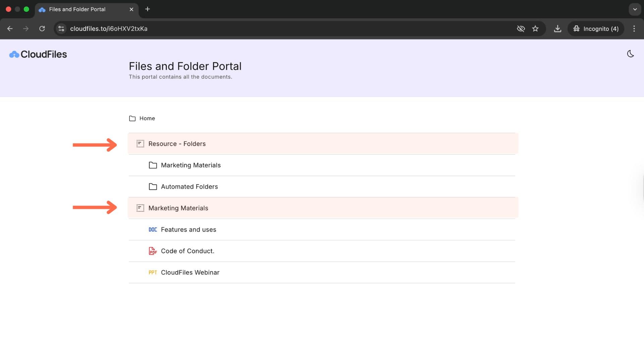Collapse the Resource - Folders section
The height and width of the screenshot is (362, 644).
(177, 144)
